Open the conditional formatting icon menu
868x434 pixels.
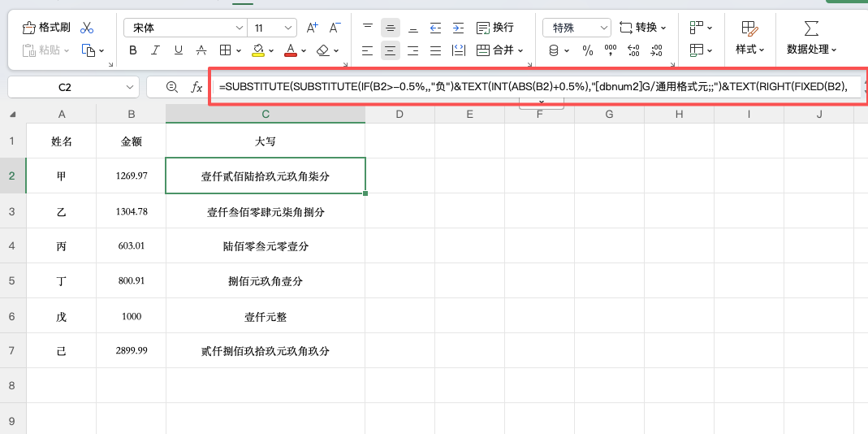[701, 27]
